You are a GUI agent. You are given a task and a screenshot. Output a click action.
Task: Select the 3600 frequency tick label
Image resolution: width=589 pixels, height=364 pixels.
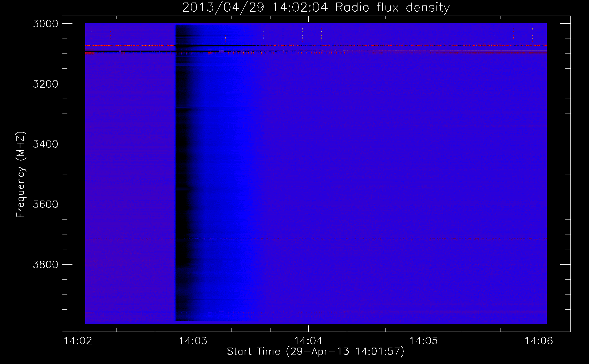[x=46, y=204]
